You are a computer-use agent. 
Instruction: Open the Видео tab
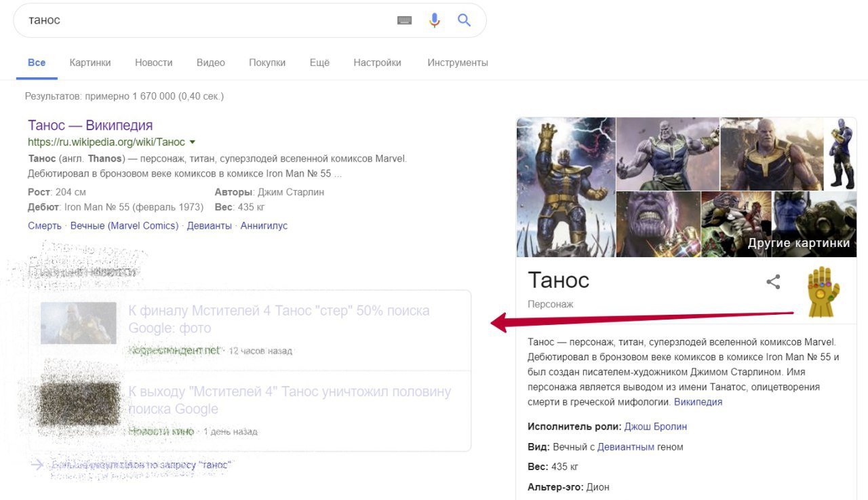(x=211, y=62)
